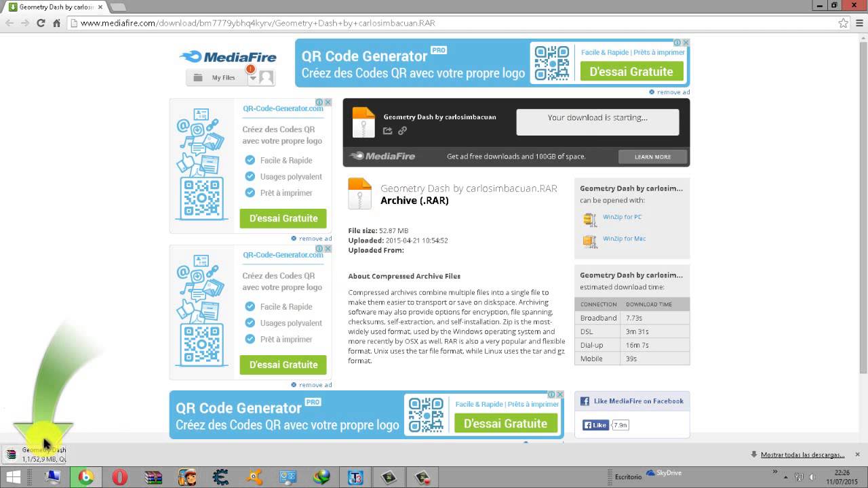Screen dimensions: 868x488
Task: Go back with browser Back arrow
Action: (9, 23)
